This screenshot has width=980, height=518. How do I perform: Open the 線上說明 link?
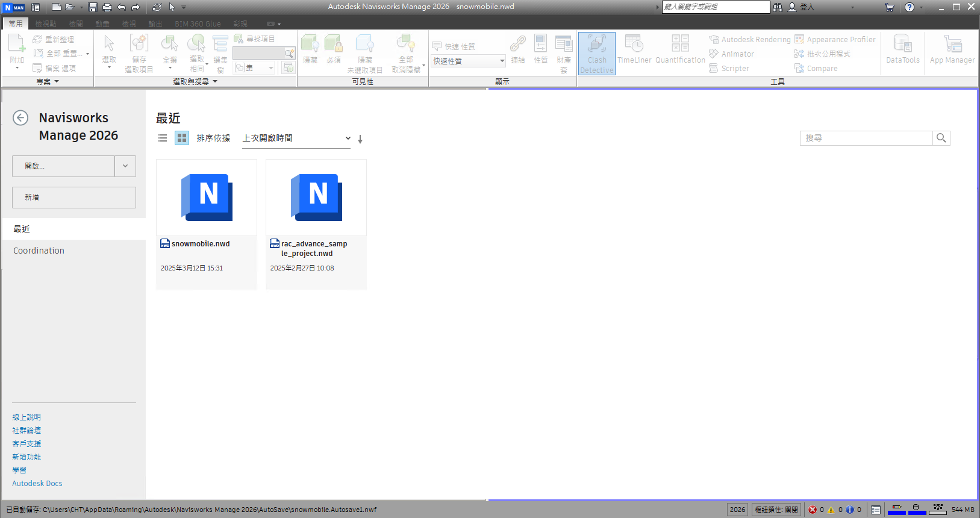coord(27,417)
